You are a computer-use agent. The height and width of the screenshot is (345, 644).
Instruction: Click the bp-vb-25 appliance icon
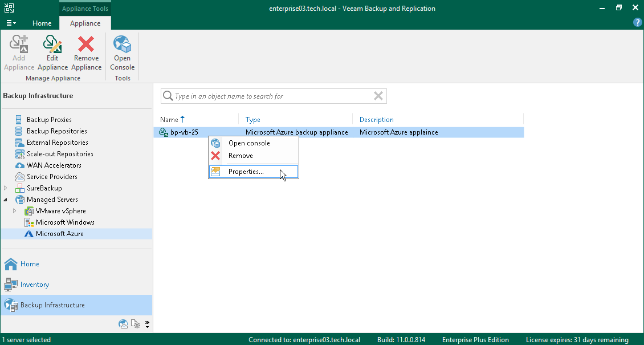click(x=164, y=132)
